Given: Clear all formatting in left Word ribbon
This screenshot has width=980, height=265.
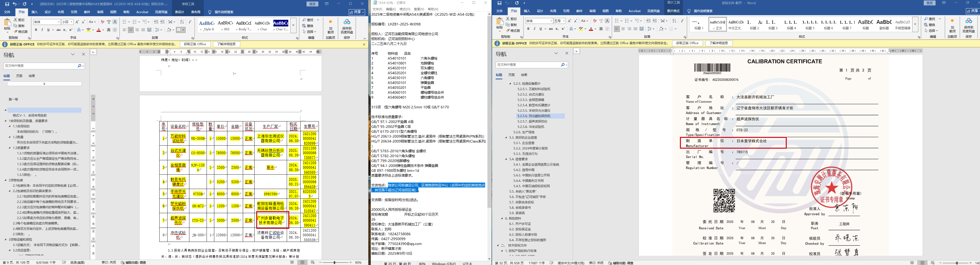Looking at the screenshot, I should [x=102, y=22].
